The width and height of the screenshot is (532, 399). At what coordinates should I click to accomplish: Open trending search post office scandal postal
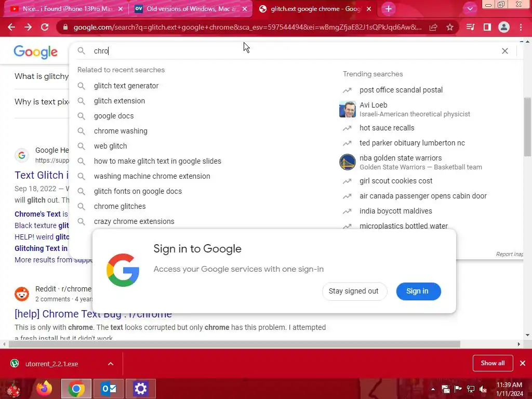tap(401, 90)
